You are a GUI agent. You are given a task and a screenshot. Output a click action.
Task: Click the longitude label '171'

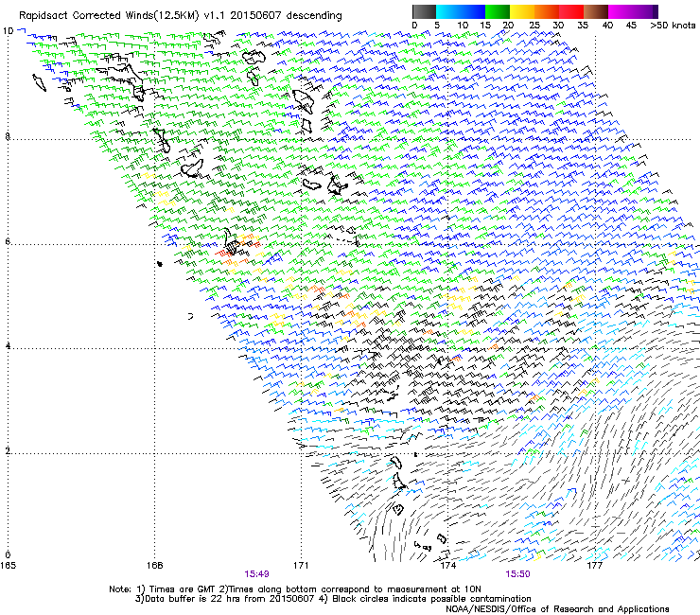point(301,566)
